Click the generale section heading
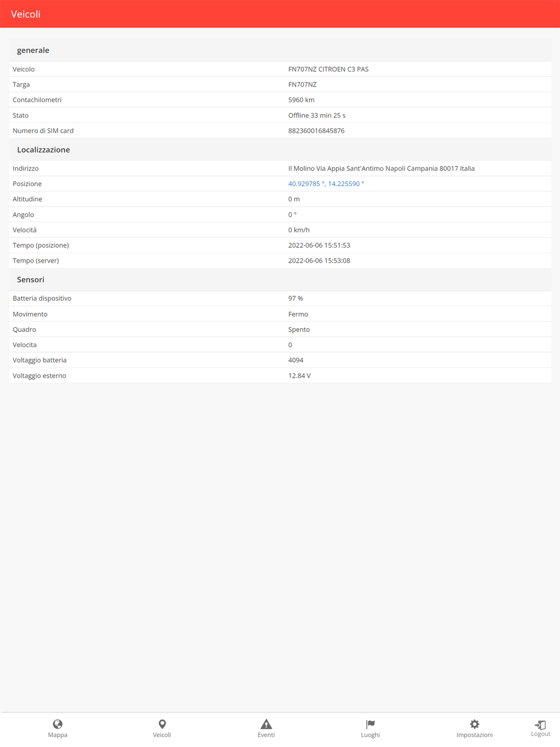560x747 pixels. click(33, 50)
